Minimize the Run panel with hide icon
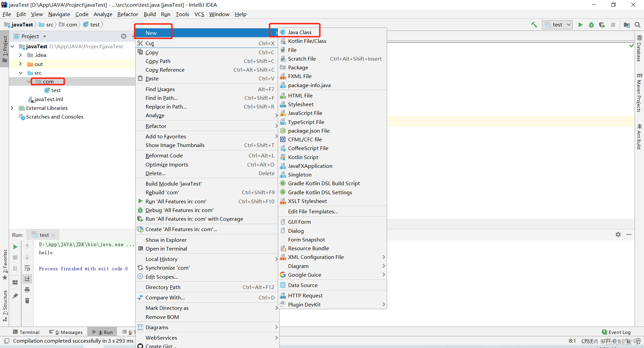The width and height of the screenshot is (644, 348). tap(629, 234)
